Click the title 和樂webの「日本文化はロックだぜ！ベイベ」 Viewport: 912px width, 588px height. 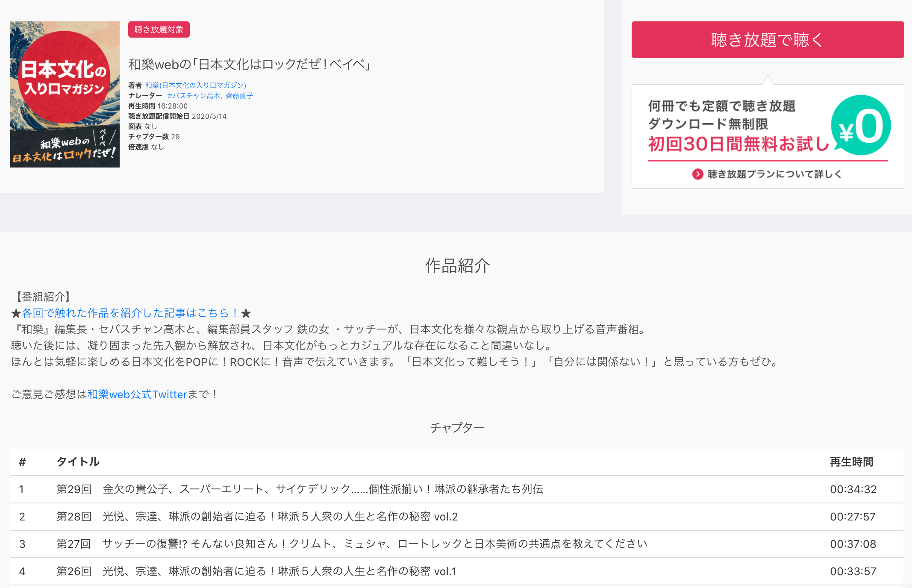250,65
